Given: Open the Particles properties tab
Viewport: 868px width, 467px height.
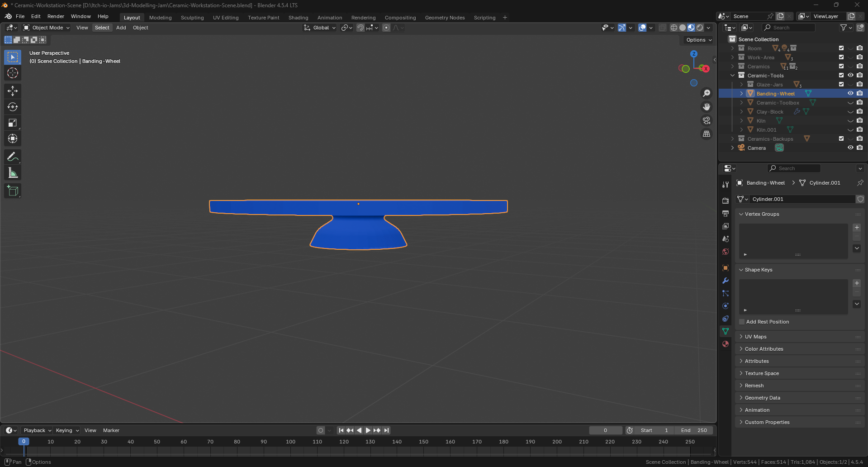Looking at the screenshot, I should click(x=726, y=293).
